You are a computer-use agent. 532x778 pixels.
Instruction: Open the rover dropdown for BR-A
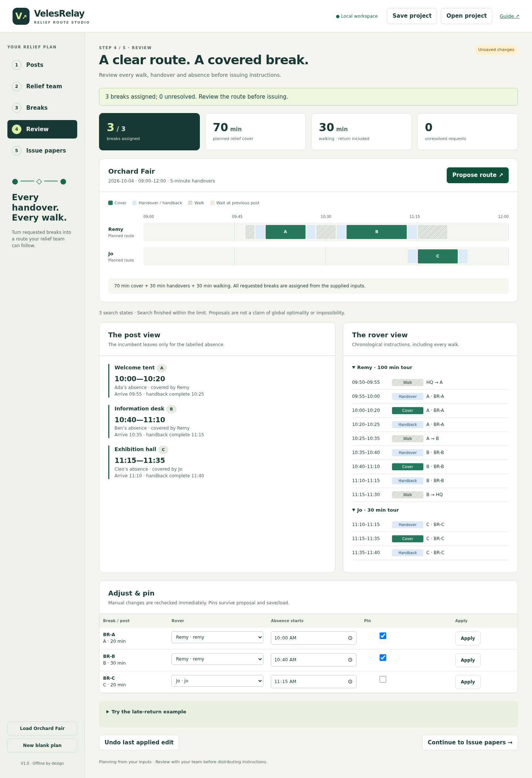click(217, 637)
